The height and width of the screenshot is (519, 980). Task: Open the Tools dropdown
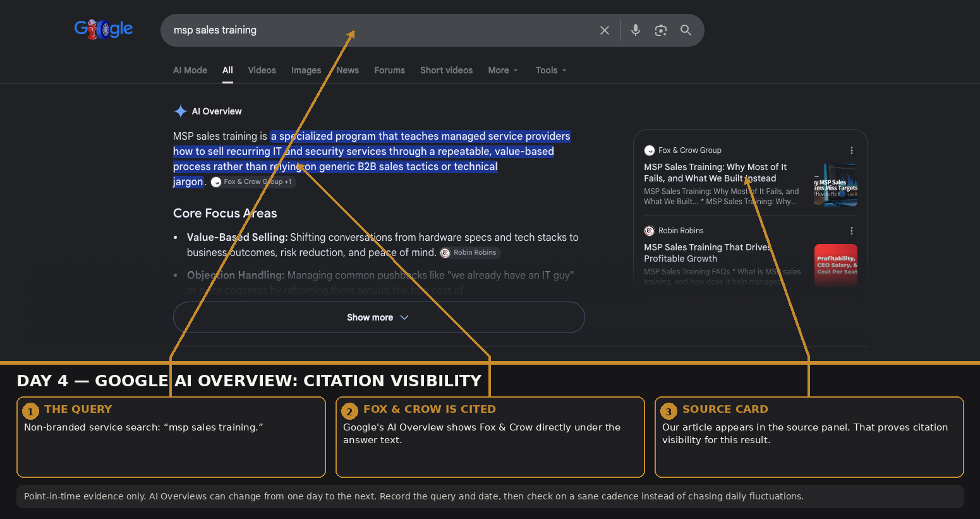(551, 70)
